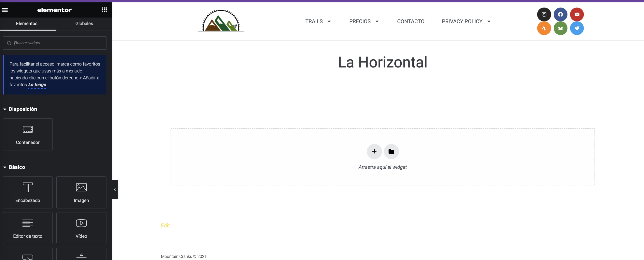Screen dimensions: 644x260
Task: Open the TripAdvisor social icon
Action: [560, 28]
